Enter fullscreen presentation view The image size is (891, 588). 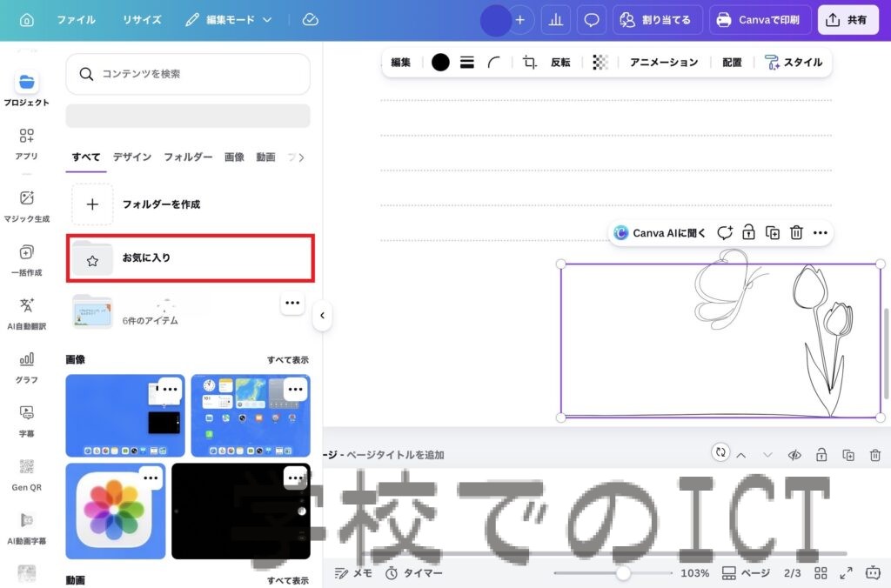pyautogui.click(x=846, y=573)
